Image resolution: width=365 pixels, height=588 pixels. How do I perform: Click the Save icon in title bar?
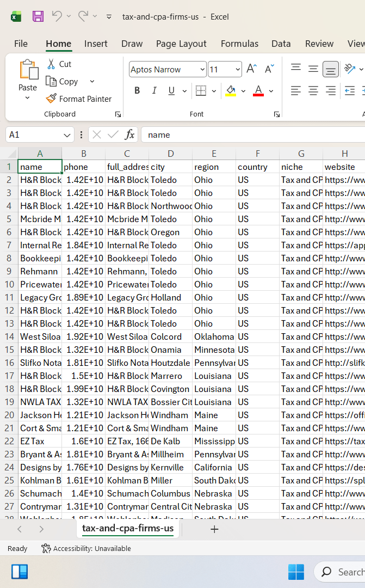click(x=38, y=16)
